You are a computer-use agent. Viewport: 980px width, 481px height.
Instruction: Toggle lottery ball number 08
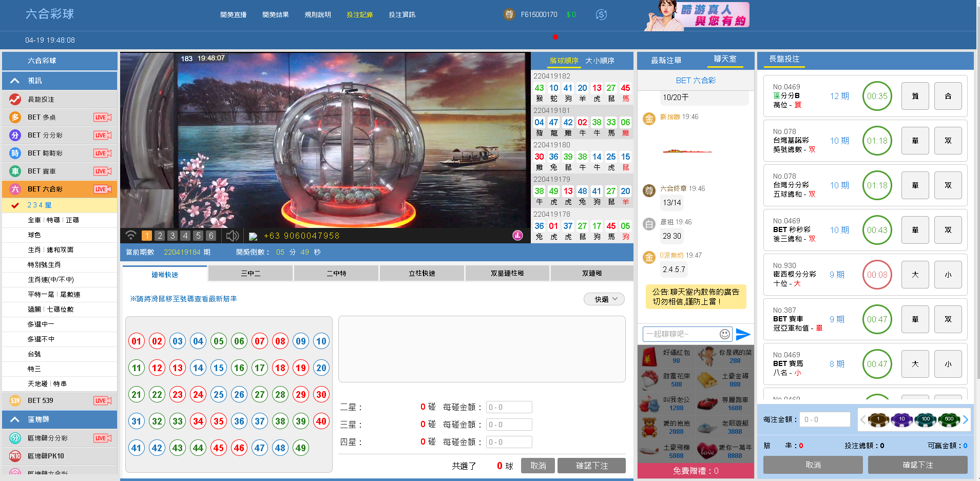280,341
